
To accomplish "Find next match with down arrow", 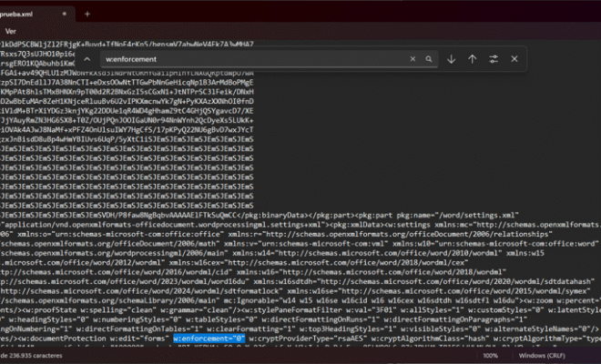I will point(451,58).
